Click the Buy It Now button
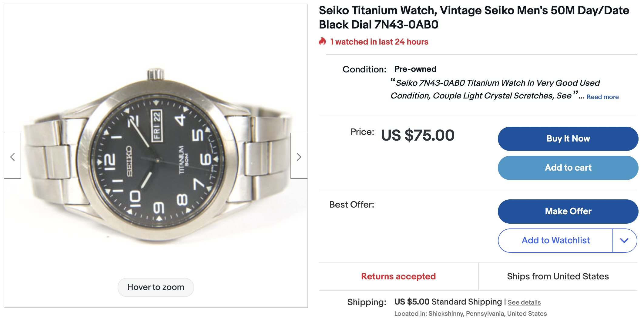 [x=568, y=139]
